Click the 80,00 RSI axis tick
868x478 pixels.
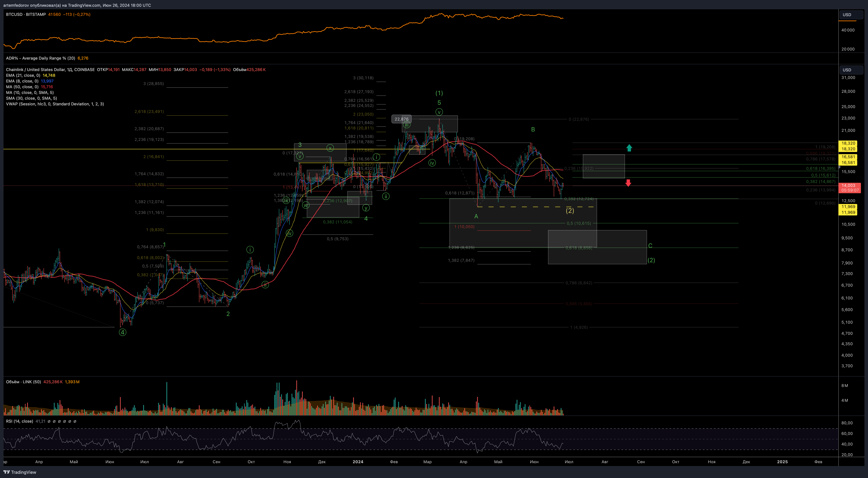[x=847, y=423]
